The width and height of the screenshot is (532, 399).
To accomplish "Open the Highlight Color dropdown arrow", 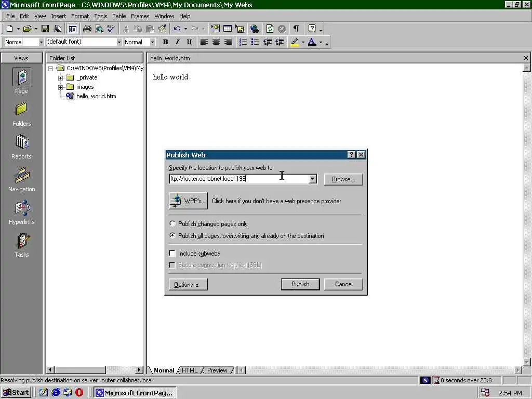I will pyautogui.click(x=303, y=43).
